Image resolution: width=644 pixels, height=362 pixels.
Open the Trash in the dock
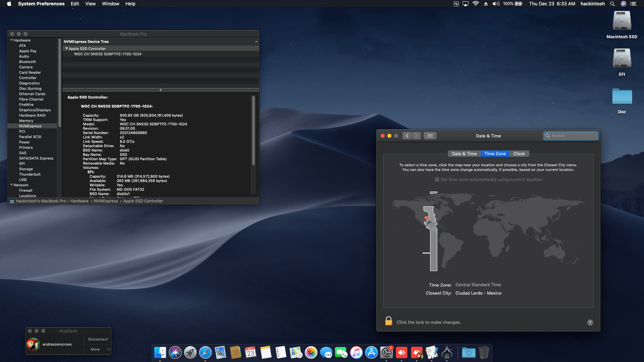pos(484,353)
